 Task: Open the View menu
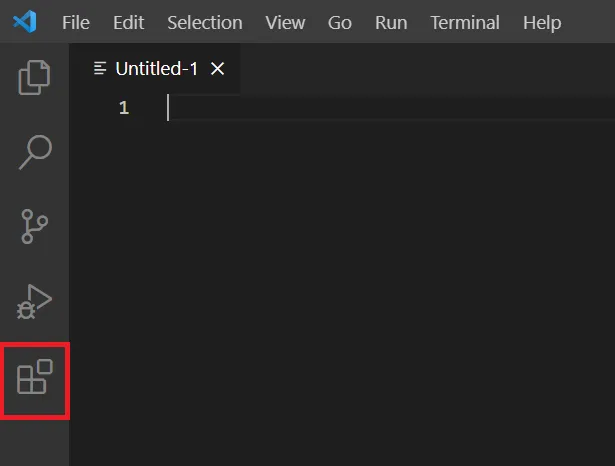point(285,22)
